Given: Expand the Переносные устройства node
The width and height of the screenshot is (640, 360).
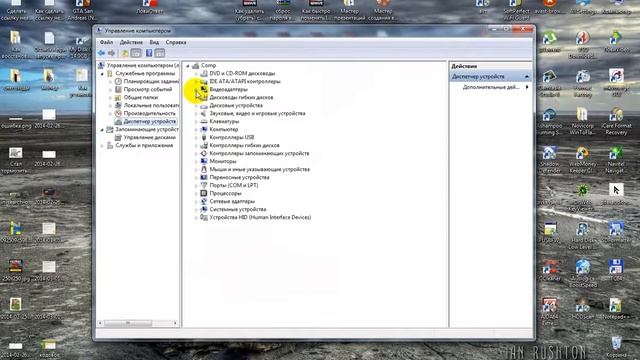Looking at the screenshot, I should click(196, 177).
